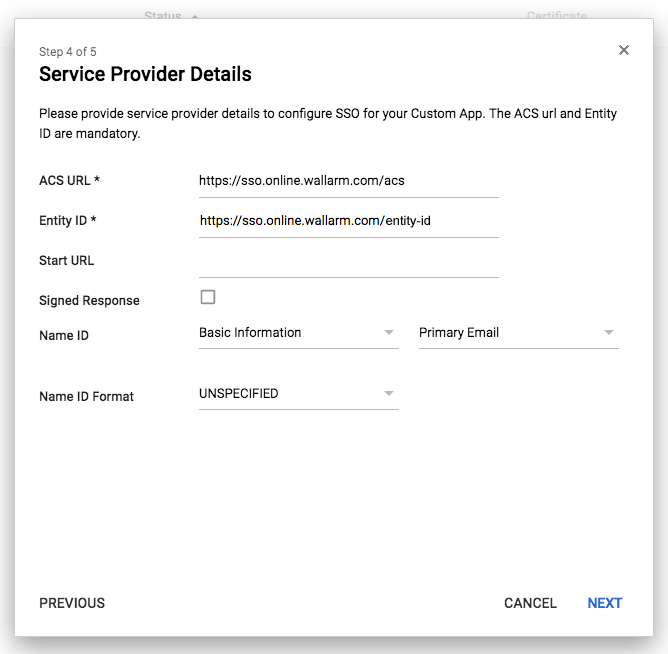This screenshot has width=668, height=654.
Task: Open the Basic Information Name ID dropdown
Action: tap(299, 333)
